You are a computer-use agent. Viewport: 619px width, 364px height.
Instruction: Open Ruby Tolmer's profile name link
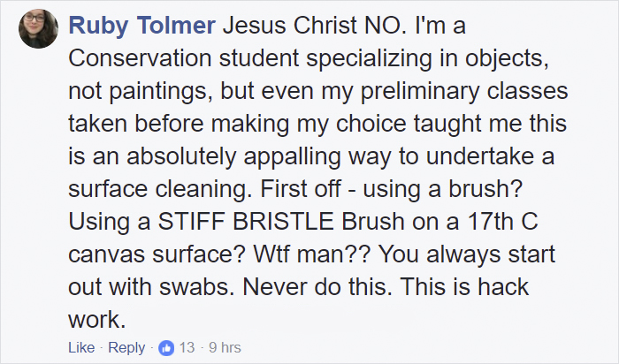[142, 27]
